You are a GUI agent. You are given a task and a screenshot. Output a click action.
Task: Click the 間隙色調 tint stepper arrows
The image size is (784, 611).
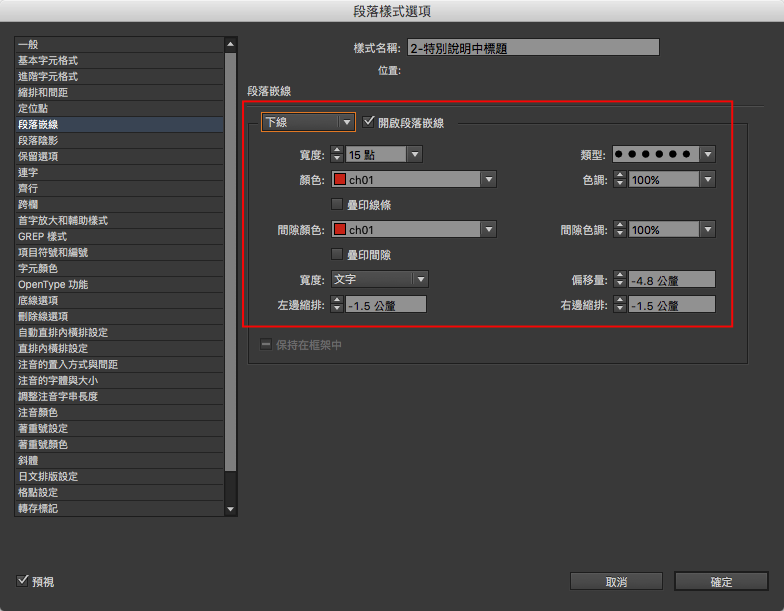(620, 229)
